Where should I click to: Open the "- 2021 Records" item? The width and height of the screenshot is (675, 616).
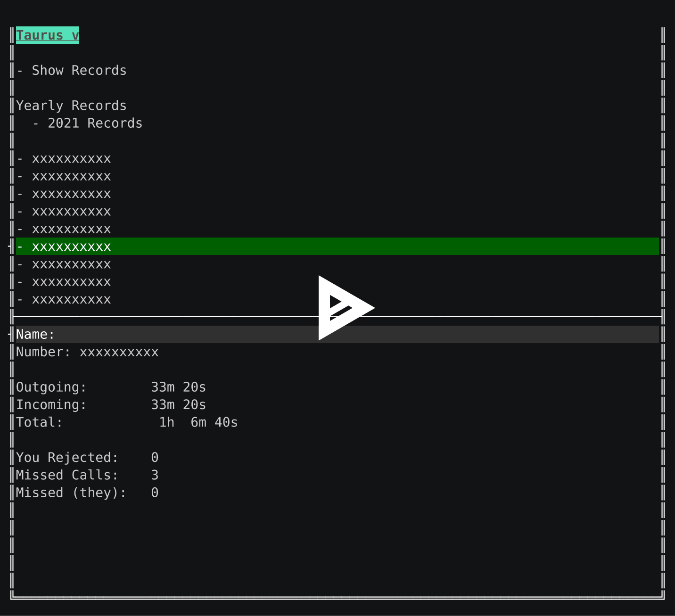tap(87, 123)
